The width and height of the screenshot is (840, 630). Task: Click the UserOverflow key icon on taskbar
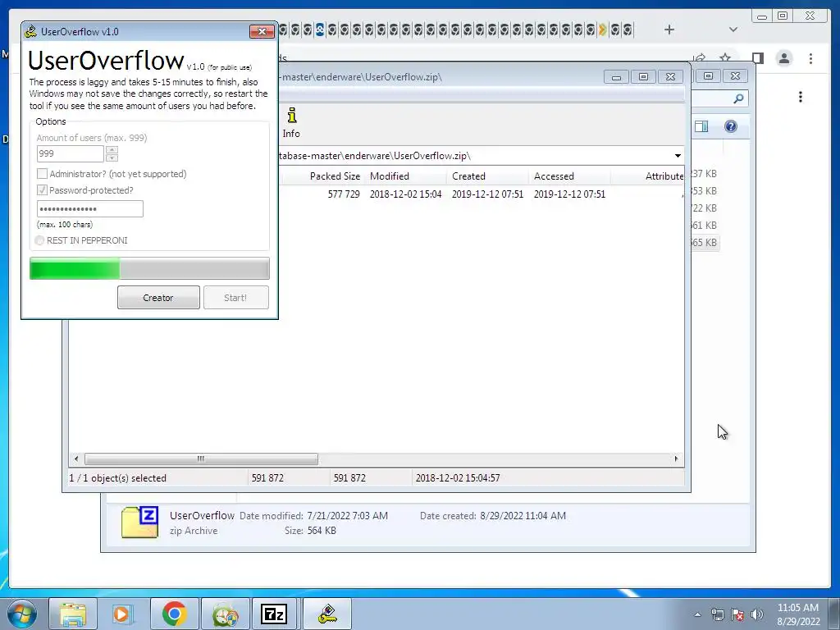(x=327, y=614)
